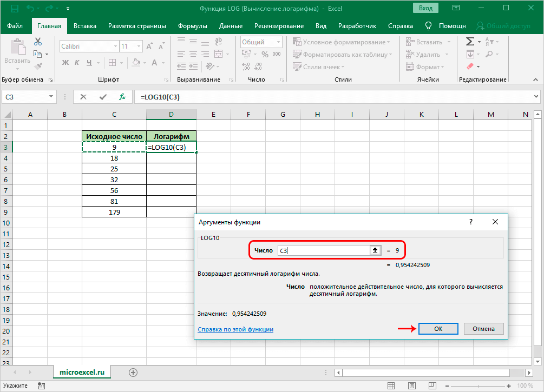544x392 pixels.
Task: Open the Общий number format dropdown
Action: point(277,42)
